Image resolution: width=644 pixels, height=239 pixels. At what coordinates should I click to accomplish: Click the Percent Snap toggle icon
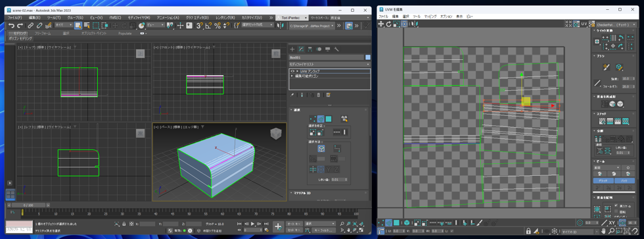click(x=218, y=26)
